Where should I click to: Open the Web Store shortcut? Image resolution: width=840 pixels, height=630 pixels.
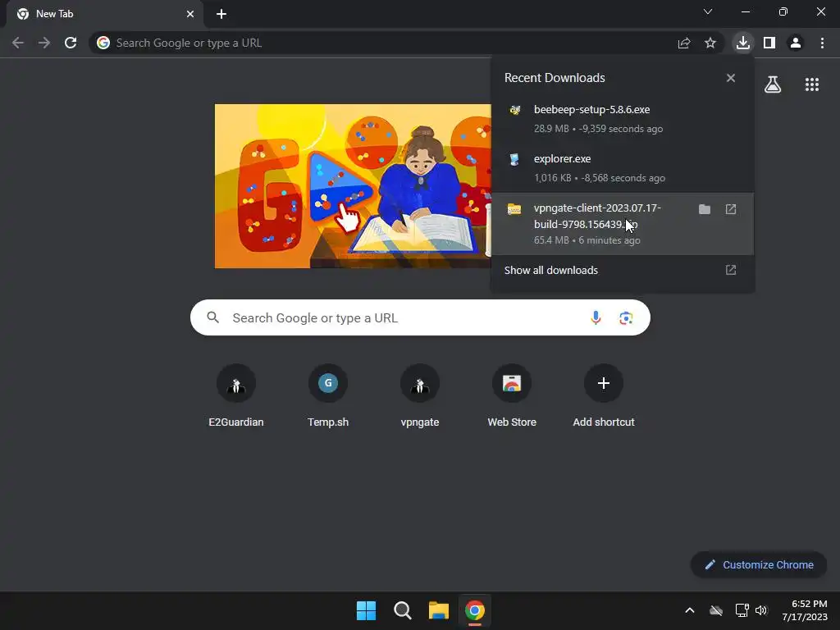click(x=512, y=396)
